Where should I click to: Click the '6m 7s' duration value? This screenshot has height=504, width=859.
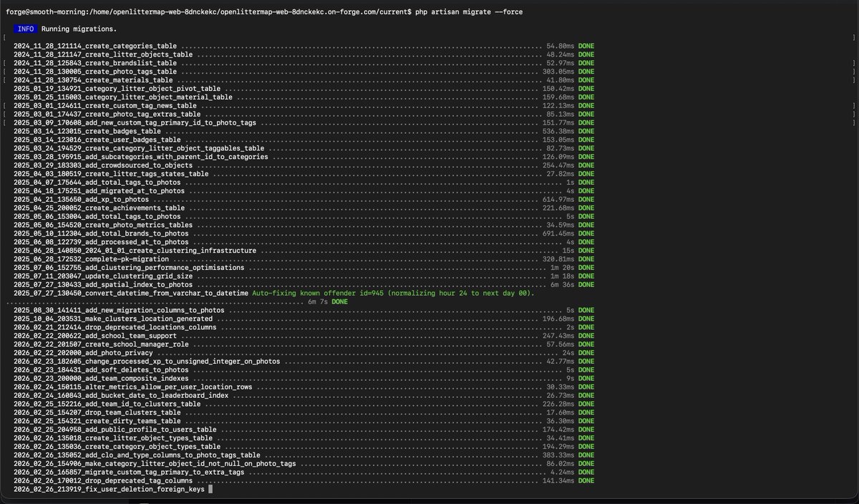(x=317, y=302)
